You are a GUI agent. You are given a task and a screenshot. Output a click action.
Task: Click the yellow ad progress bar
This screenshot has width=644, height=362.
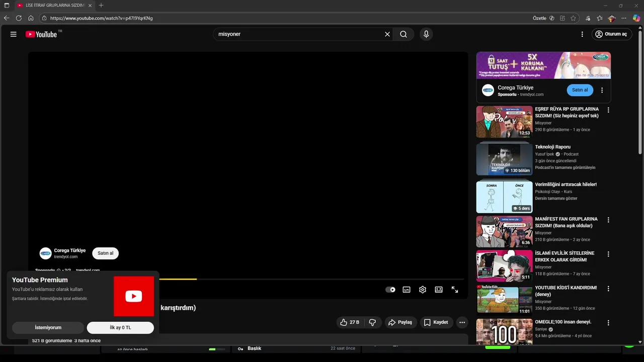coord(178,279)
